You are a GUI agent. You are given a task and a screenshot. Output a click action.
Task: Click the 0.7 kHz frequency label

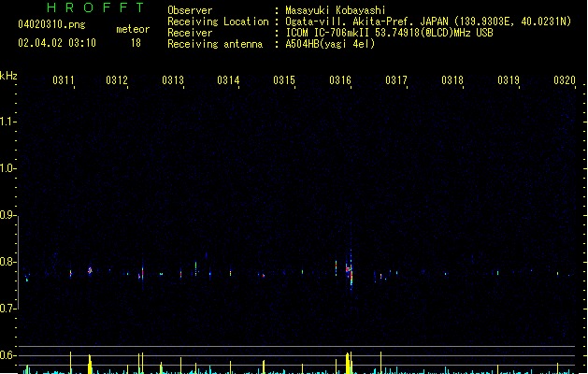(7, 309)
